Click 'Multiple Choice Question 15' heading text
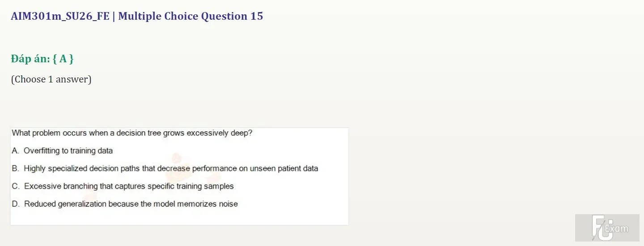The width and height of the screenshot is (644, 246). tap(191, 17)
